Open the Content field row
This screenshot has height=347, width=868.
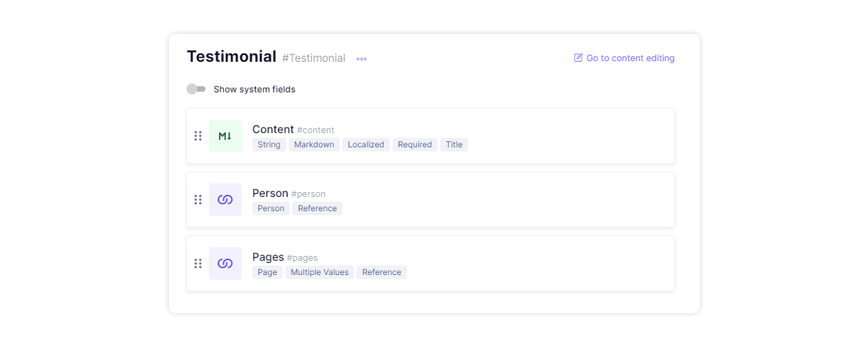click(431, 136)
